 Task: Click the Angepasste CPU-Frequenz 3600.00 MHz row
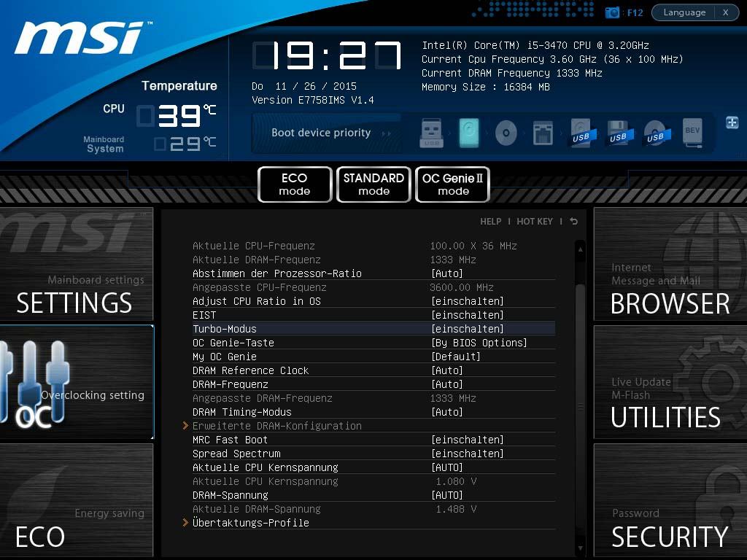[373, 287]
